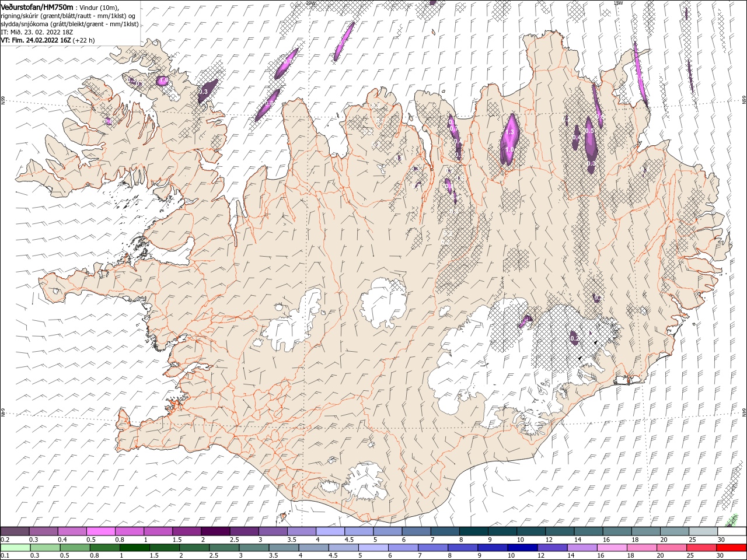Click the snow legend swatch starting at 4.5
Viewport: 747px width, 560px height.
click(x=359, y=531)
